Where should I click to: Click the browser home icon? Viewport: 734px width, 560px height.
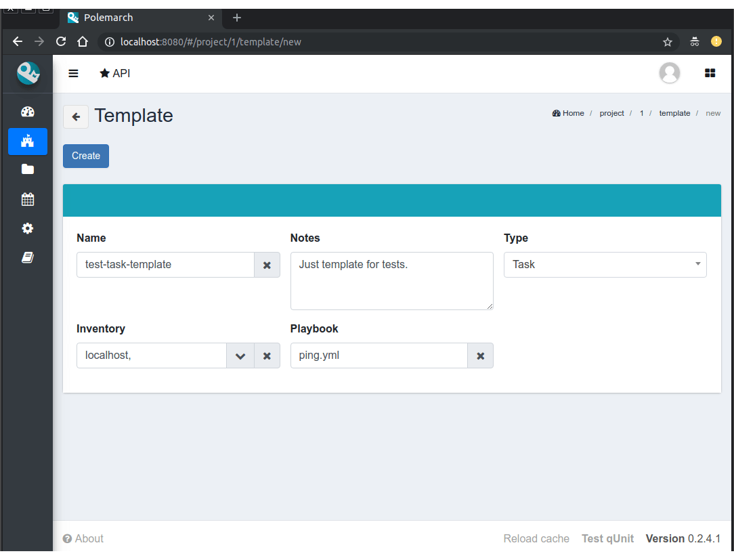tap(83, 42)
